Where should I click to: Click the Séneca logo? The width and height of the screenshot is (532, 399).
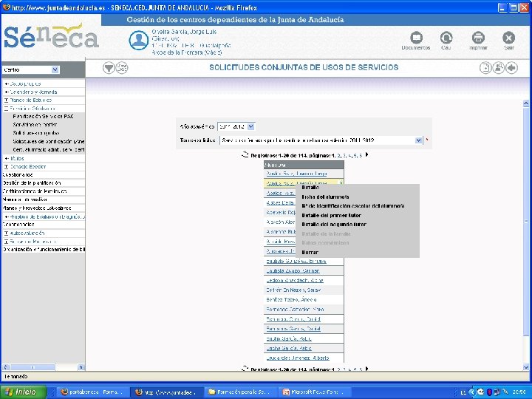click(x=51, y=36)
